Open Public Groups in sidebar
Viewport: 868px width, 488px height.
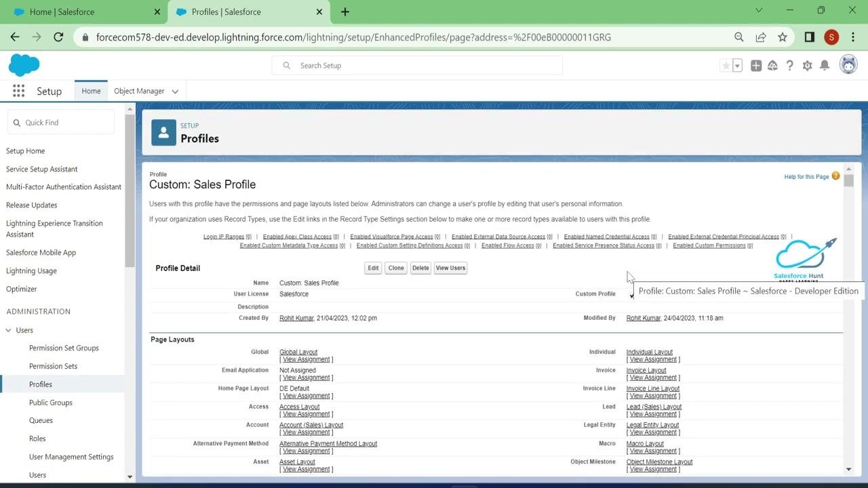51,403
